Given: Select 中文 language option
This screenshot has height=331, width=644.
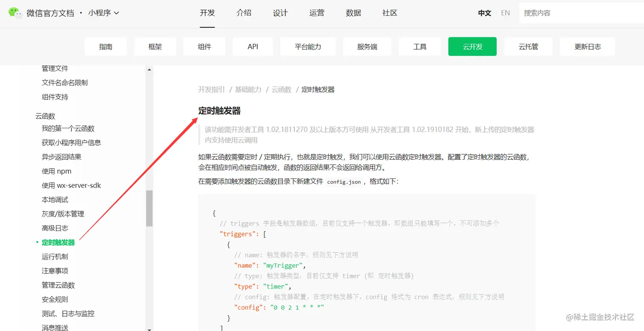Looking at the screenshot, I should (x=485, y=13).
